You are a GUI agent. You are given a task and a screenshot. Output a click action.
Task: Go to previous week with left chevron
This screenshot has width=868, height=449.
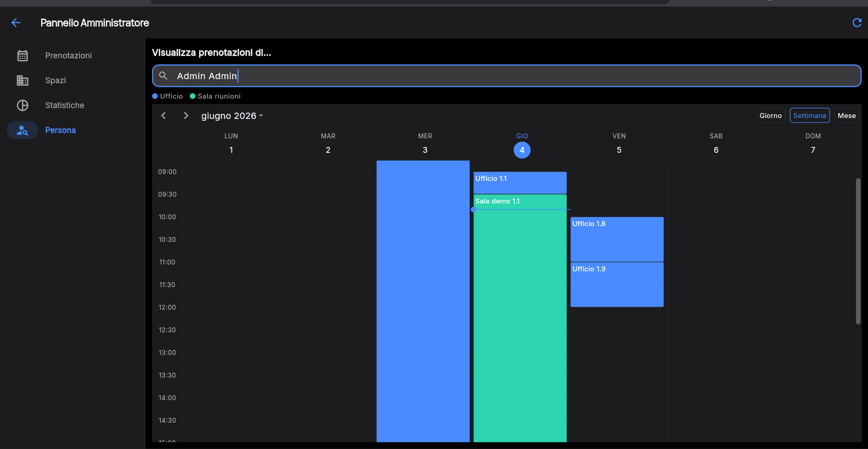coord(164,116)
